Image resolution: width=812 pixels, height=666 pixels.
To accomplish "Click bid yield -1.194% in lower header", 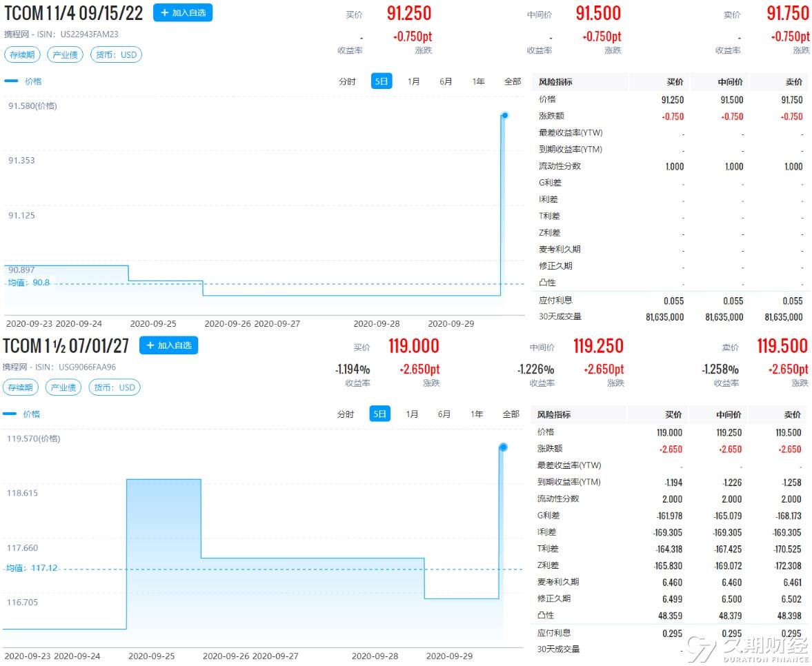I will click(352, 370).
